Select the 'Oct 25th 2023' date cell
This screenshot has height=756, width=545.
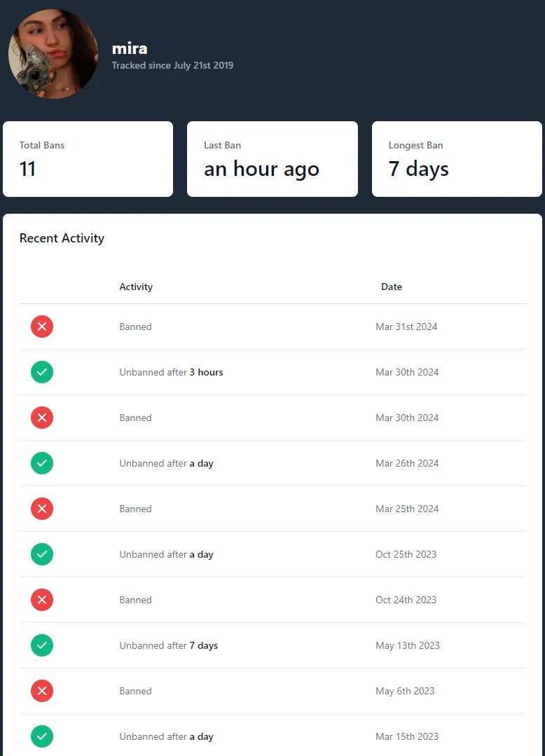[406, 554]
